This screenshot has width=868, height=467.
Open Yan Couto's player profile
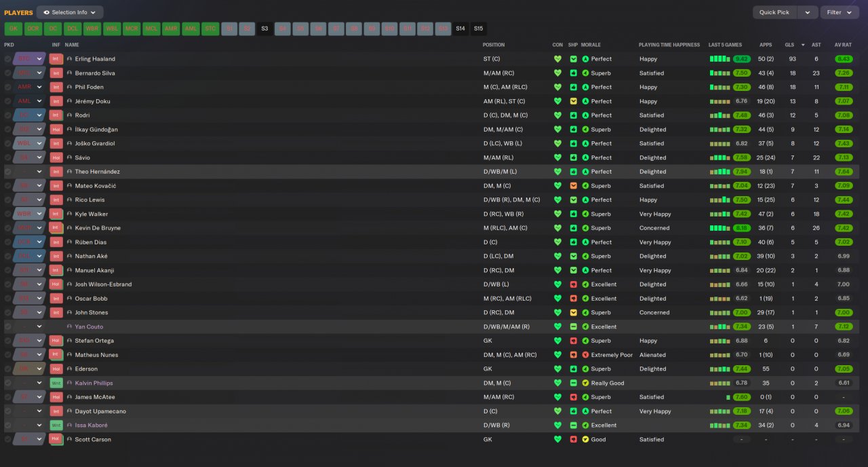89,327
